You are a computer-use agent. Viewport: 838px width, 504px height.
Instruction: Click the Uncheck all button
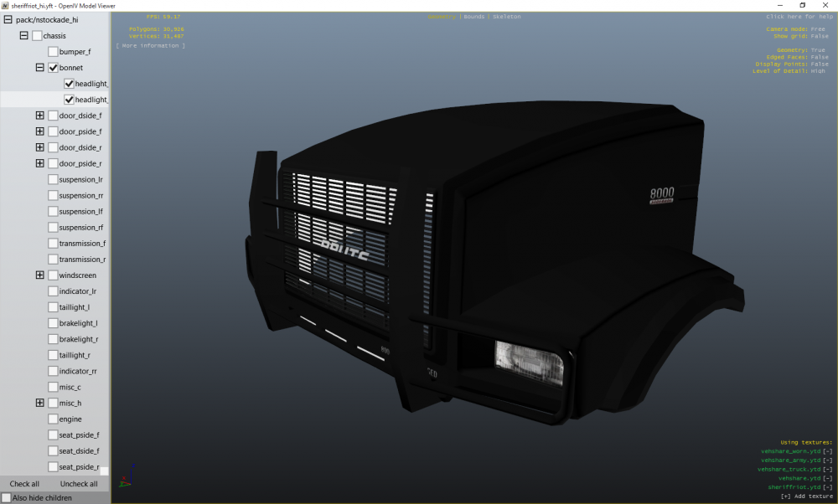(x=79, y=484)
